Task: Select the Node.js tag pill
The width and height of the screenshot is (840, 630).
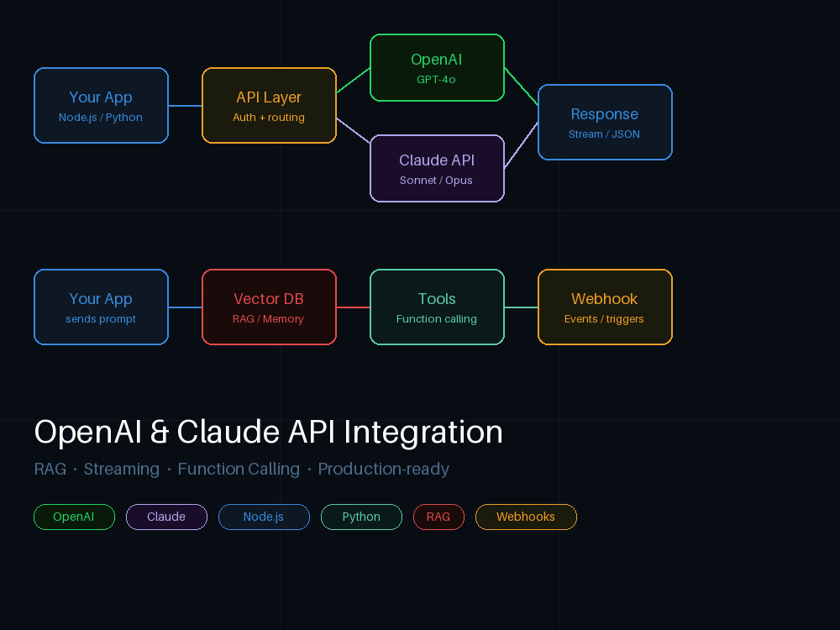Action: pos(264,517)
